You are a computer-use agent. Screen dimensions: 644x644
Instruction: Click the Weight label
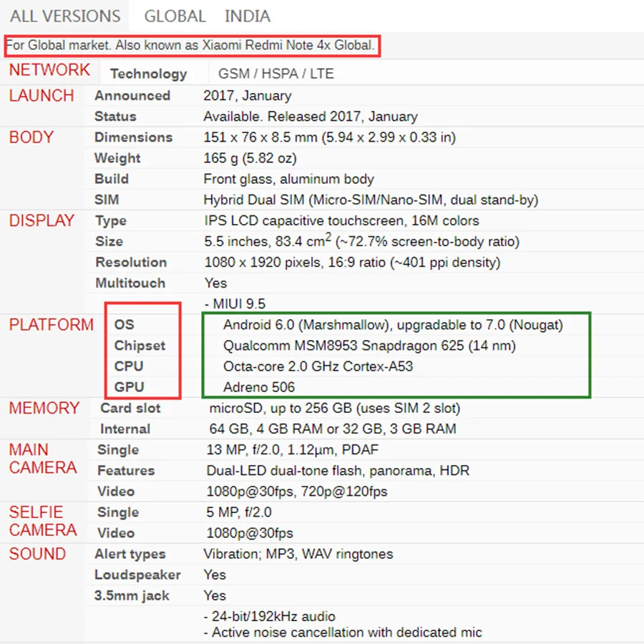coord(117,158)
